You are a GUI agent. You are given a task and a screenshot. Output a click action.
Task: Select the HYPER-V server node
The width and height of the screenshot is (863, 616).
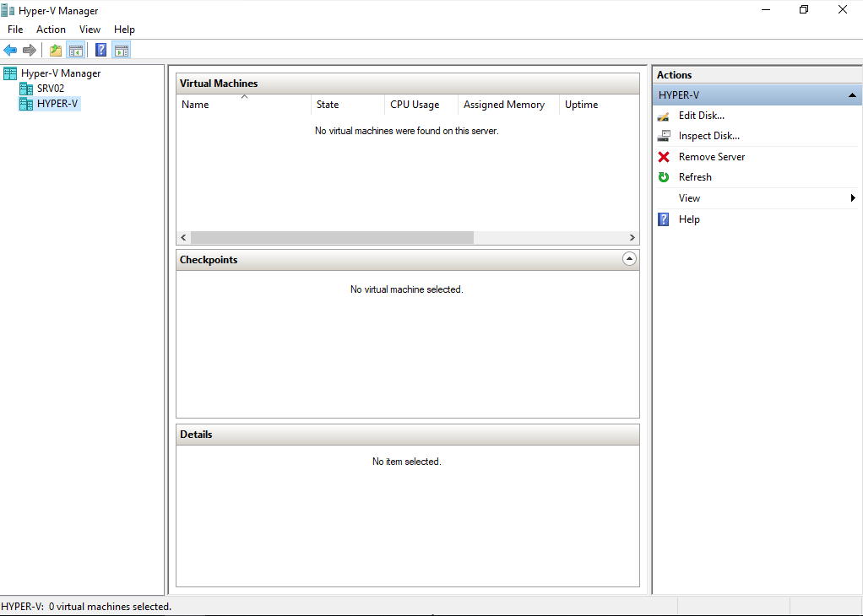pyautogui.click(x=56, y=102)
